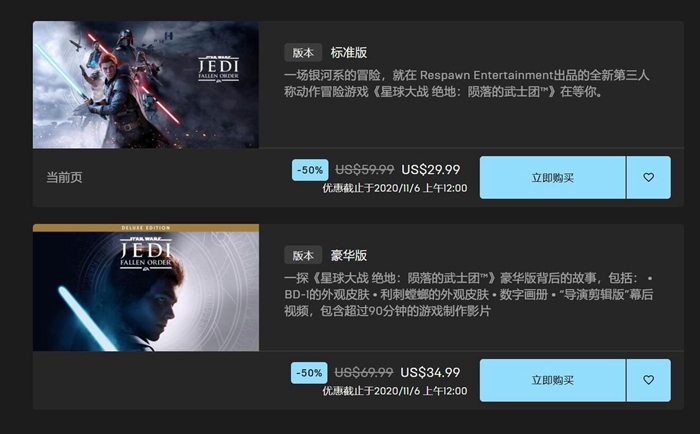Image resolution: width=700 pixels, height=434 pixels.
Task: Click the 版本 tag next to 标准版
Action: coord(303,53)
